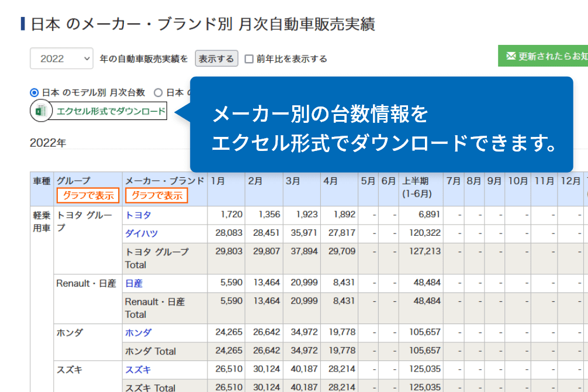
Task: Select 日本 のモデル別 月次台数 radio button
Action: coord(34,92)
